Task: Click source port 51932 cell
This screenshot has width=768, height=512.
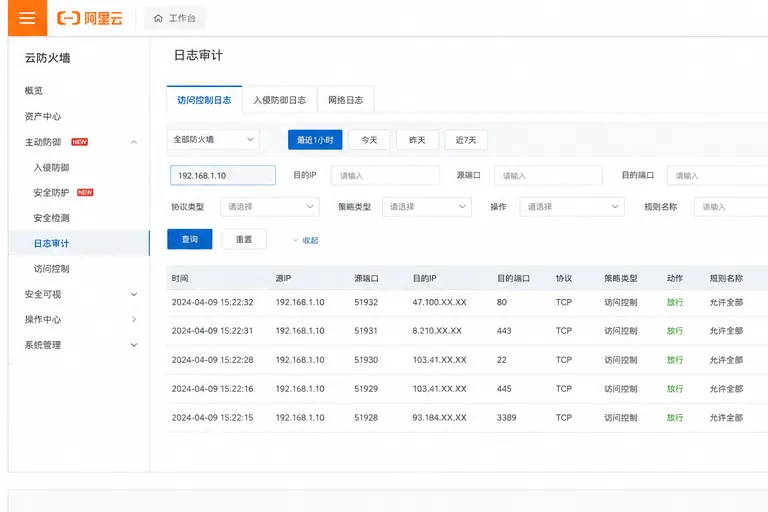Action: (x=366, y=302)
